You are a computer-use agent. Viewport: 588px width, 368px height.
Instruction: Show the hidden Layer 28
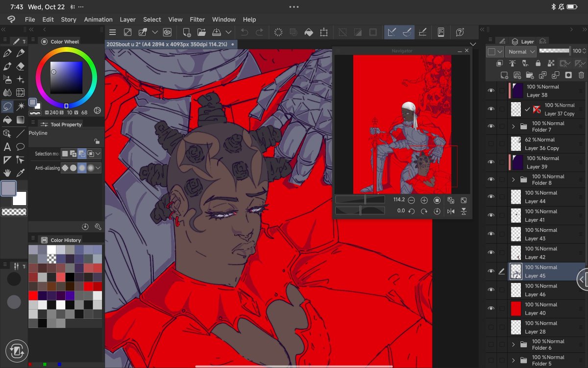491,327
